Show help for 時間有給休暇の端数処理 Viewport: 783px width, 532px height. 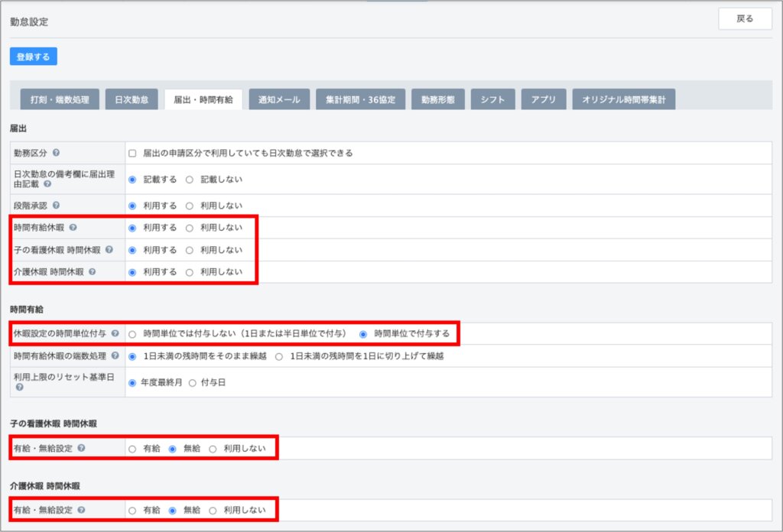115,356
